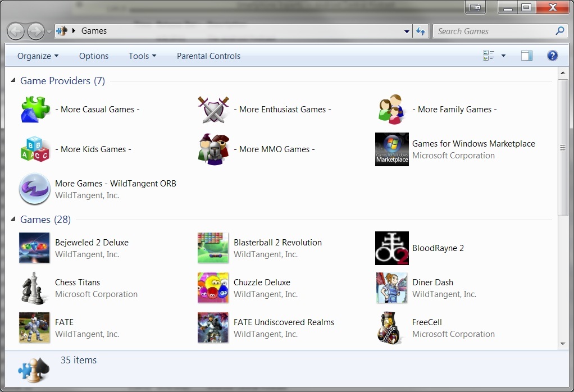Open the views layout dropdown arrow
Image resolution: width=574 pixels, height=392 pixels.
pos(503,55)
